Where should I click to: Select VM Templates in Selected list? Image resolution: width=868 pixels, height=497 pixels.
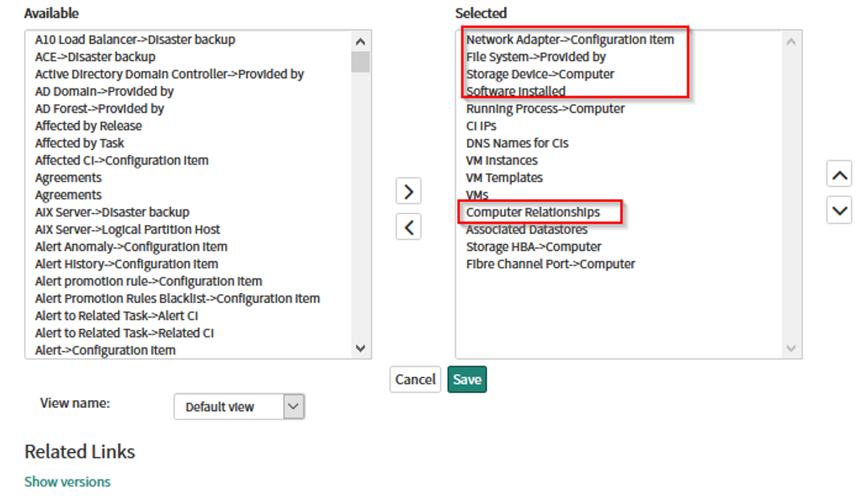point(504,178)
